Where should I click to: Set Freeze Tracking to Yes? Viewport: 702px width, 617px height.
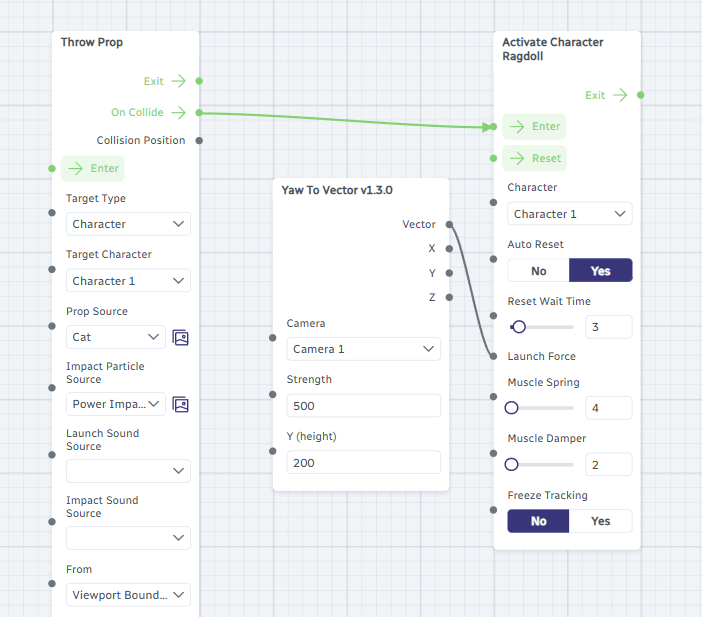pyautogui.click(x=600, y=521)
